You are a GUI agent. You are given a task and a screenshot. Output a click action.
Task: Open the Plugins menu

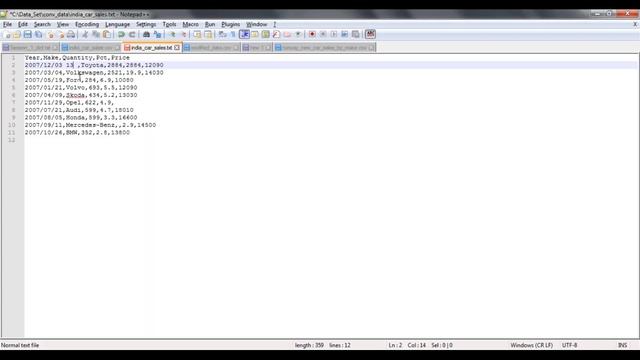pos(231,24)
